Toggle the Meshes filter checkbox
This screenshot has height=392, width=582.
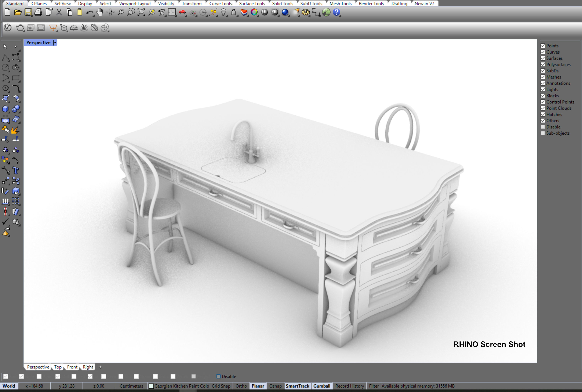(543, 77)
